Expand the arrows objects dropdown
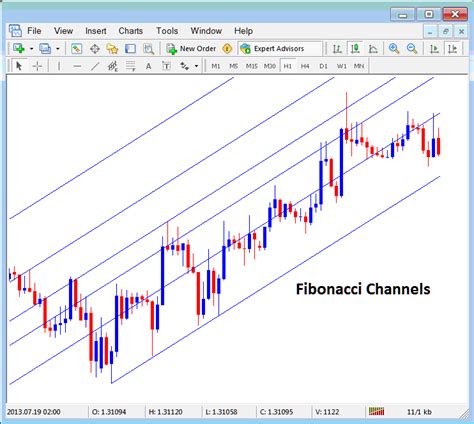 (x=196, y=66)
